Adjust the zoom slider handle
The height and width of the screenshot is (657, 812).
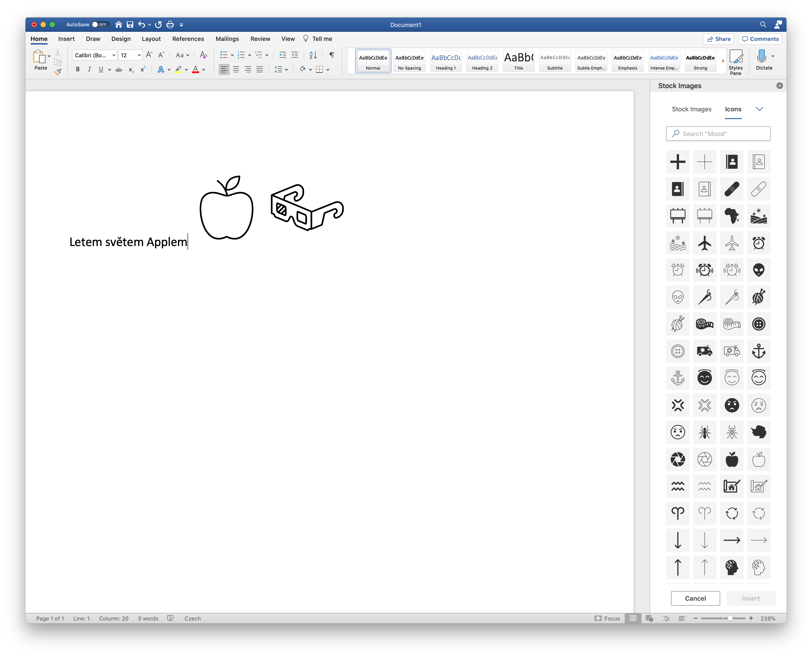click(x=730, y=618)
